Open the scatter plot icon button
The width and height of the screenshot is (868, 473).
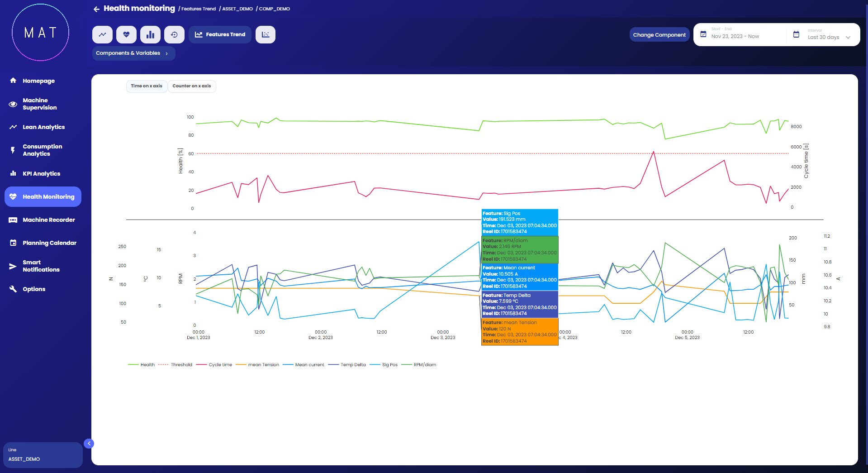coord(266,34)
